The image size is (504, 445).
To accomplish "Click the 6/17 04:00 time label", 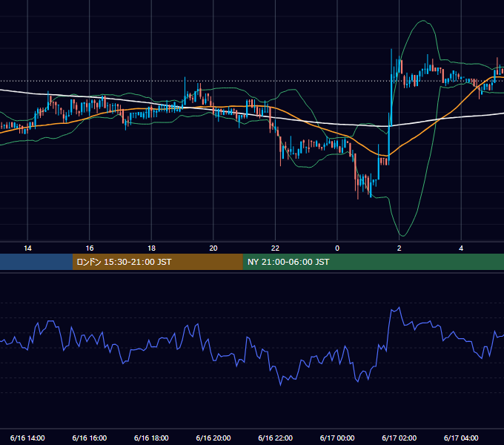I will 461,438.
